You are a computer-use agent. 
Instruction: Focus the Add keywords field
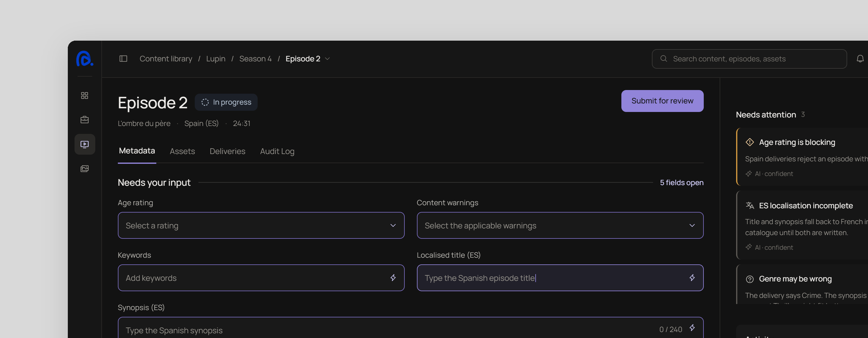[261, 278]
